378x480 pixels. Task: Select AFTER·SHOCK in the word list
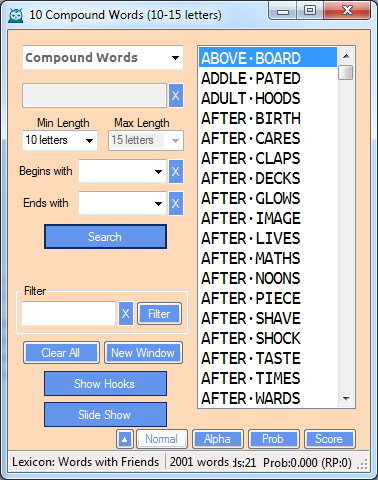(x=251, y=338)
